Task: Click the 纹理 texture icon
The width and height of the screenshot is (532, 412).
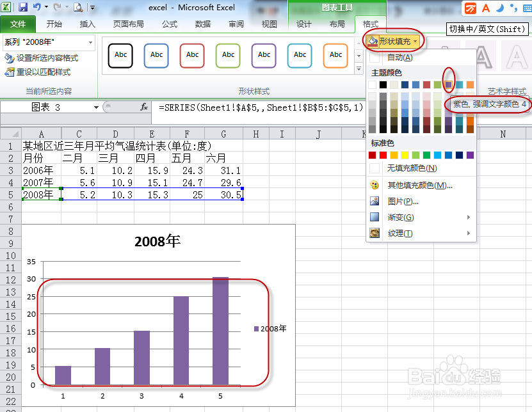Action: pyautogui.click(x=375, y=233)
